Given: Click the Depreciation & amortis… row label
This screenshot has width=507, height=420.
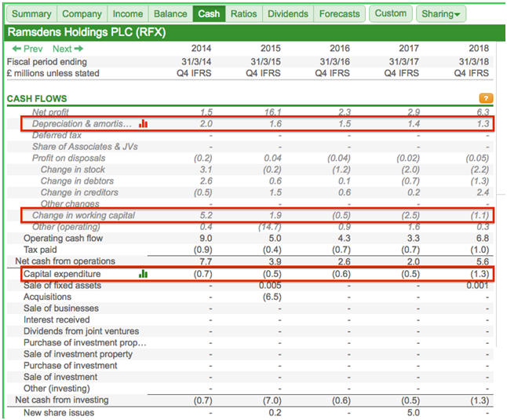Looking at the screenshot, I should [x=82, y=123].
